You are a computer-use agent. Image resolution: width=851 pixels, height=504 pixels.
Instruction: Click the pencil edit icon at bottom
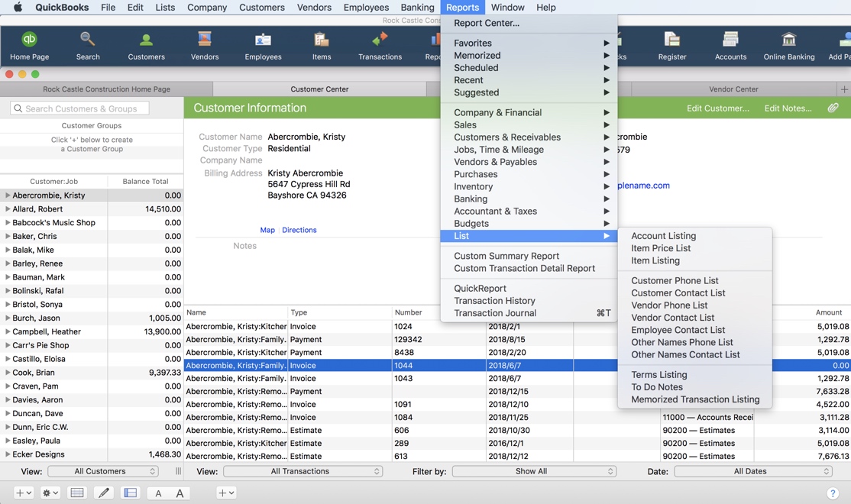tap(104, 493)
